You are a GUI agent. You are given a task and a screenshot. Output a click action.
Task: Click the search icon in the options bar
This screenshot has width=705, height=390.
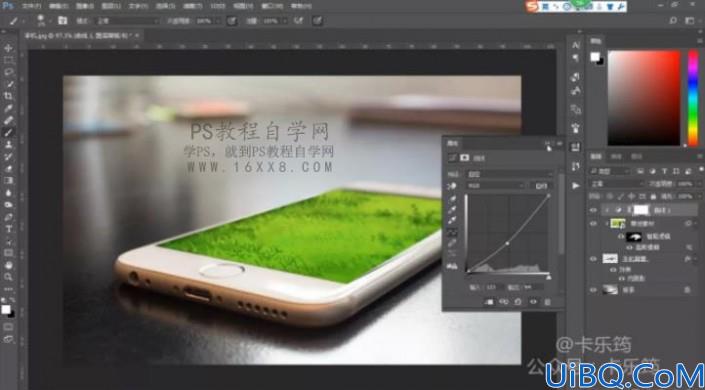pos(673,21)
